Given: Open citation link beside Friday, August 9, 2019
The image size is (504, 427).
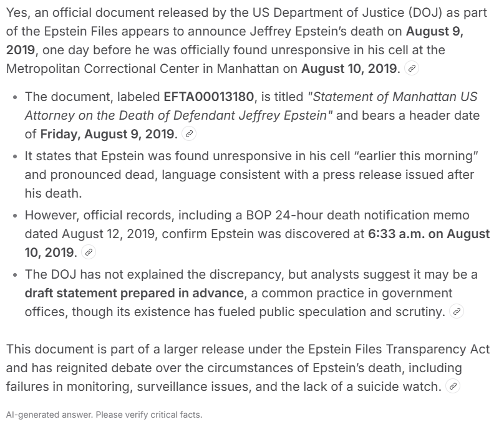Looking at the screenshot, I should (x=190, y=134).
